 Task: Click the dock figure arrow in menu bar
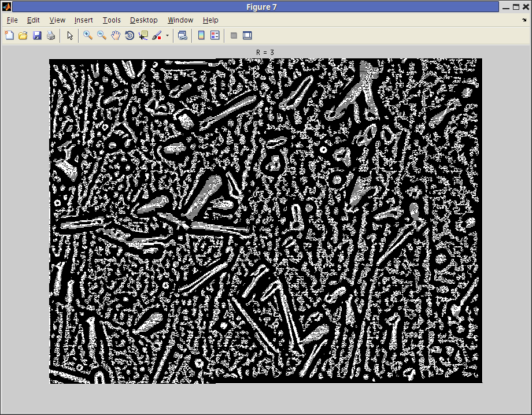(x=523, y=20)
